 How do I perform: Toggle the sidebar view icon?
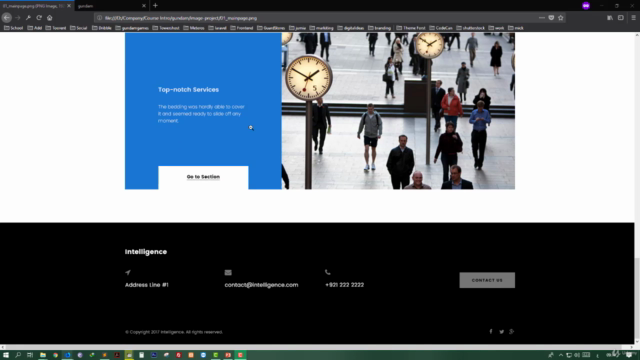(621, 18)
